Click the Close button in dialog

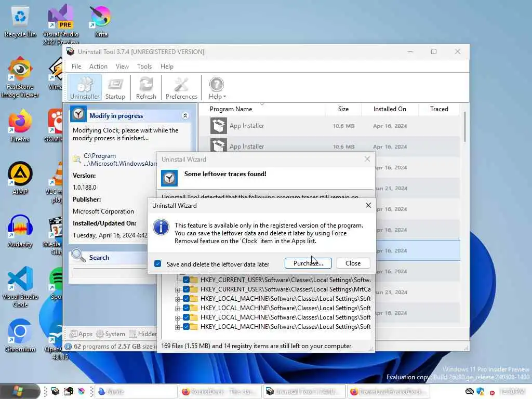tap(353, 263)
